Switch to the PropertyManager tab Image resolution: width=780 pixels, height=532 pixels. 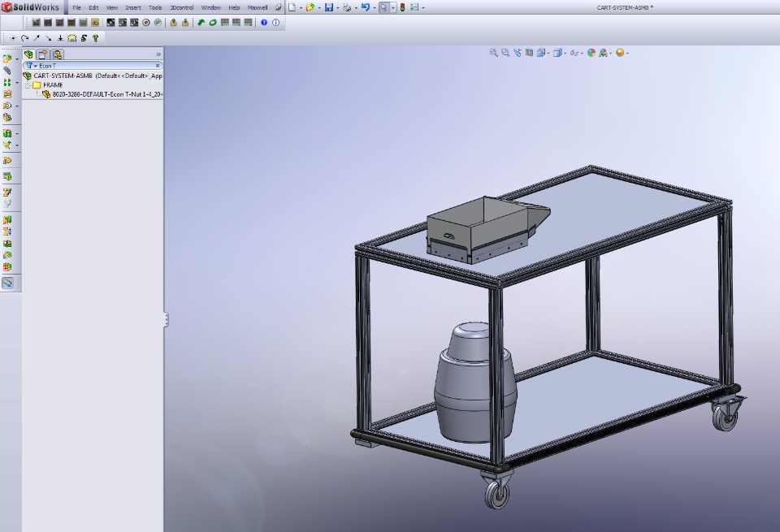(x=43, y=54)
